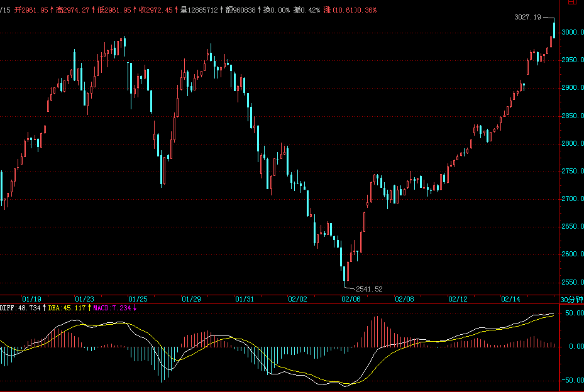Click the 2541.52 low price marker
Image resolution: width=584 pixels, height=392 pixels.
(x=369, y=289)
